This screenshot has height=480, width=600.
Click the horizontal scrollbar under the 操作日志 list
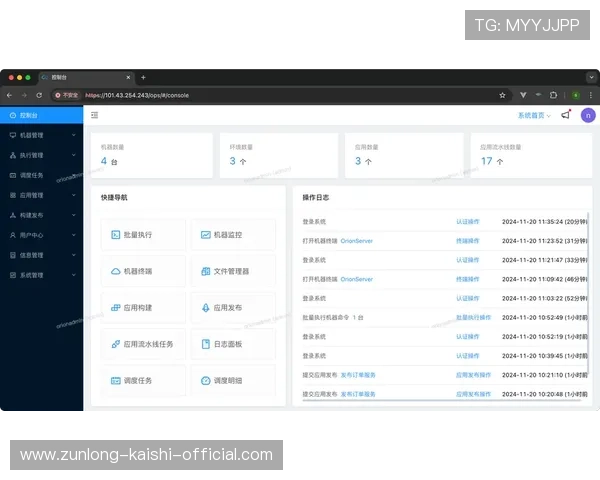[x=442, y=400]
